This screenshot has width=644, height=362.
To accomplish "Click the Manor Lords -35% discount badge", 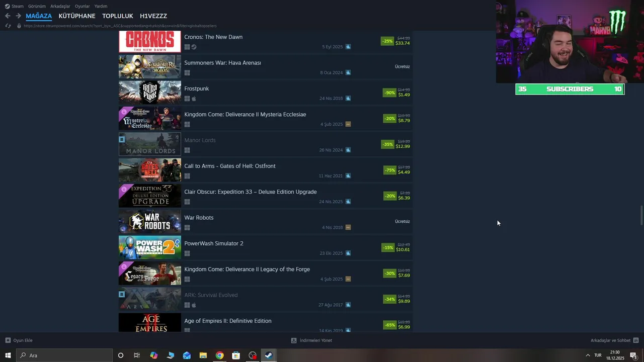I will (387, 144).
